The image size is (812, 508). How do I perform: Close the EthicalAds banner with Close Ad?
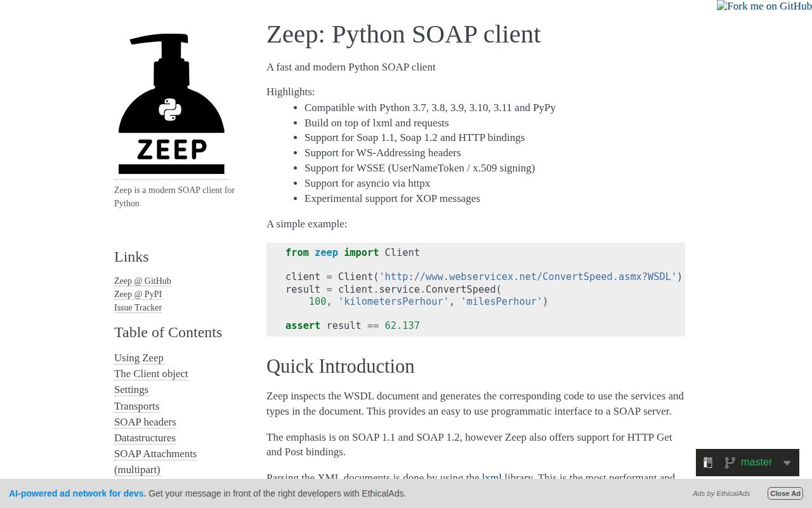tap(785, 493)
